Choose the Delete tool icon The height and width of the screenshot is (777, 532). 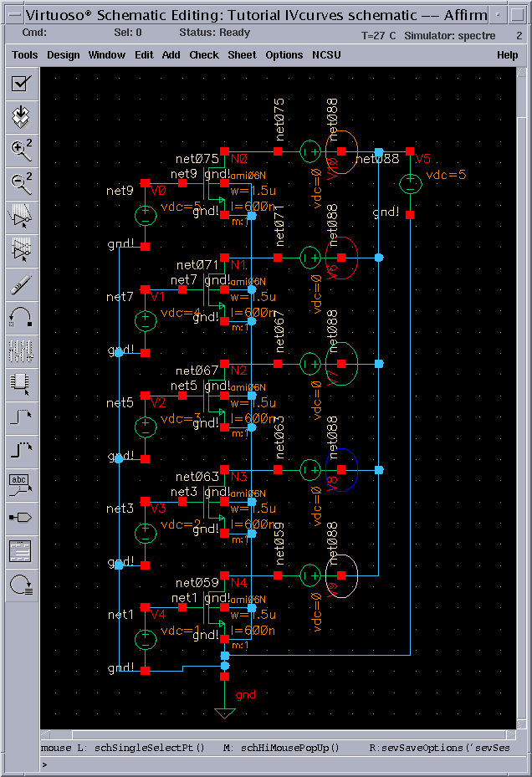tap(21, 284)
